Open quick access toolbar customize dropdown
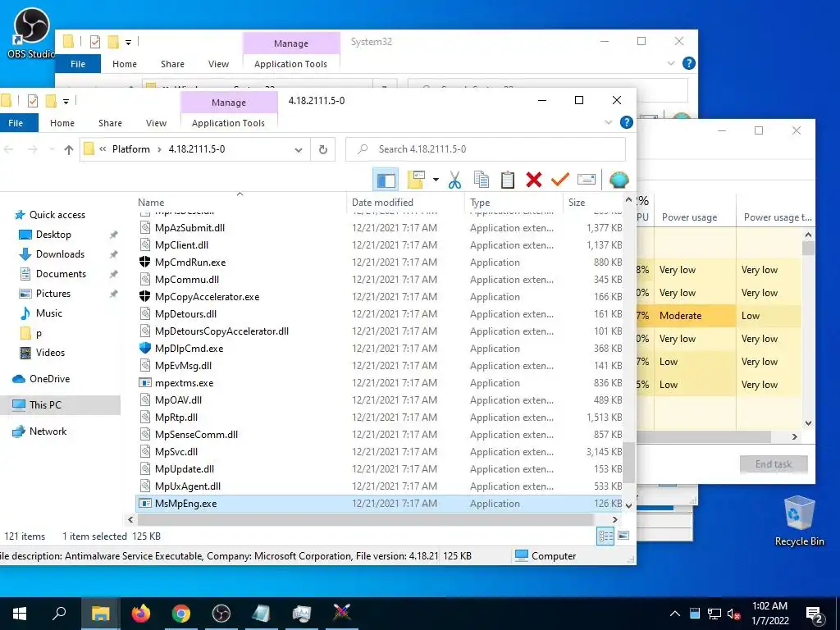The width and height of the screenshot is (840, 630). click(66, 101)
